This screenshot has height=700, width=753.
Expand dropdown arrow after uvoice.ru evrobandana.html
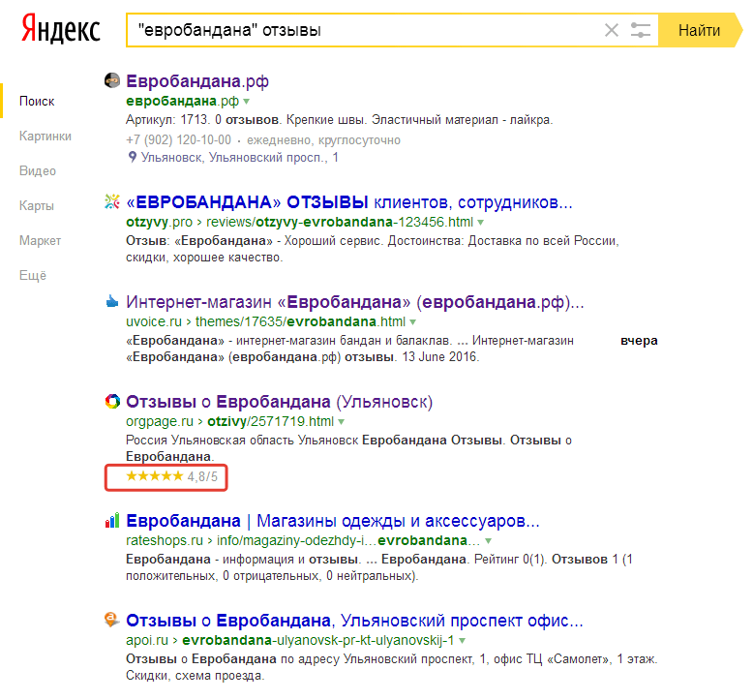[x=413, y=321]
